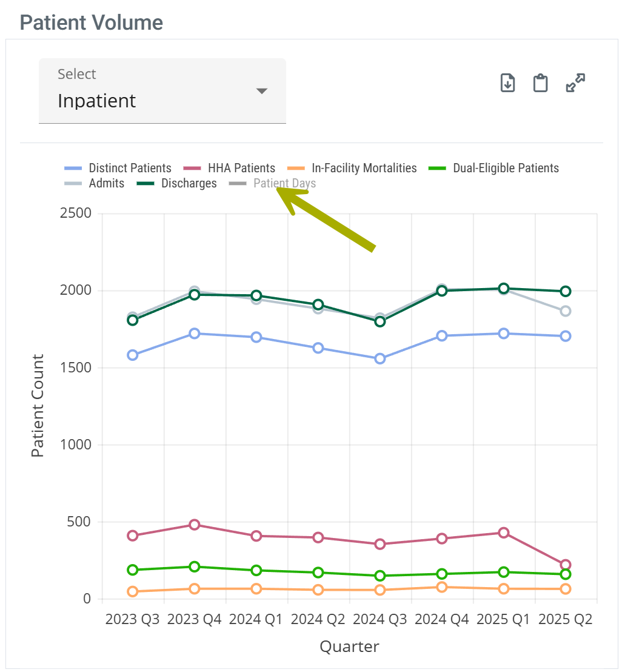622x672 pixels.
Task: Click the dropdown arrow beside Inpatient
Action: [x=261, y=91]
